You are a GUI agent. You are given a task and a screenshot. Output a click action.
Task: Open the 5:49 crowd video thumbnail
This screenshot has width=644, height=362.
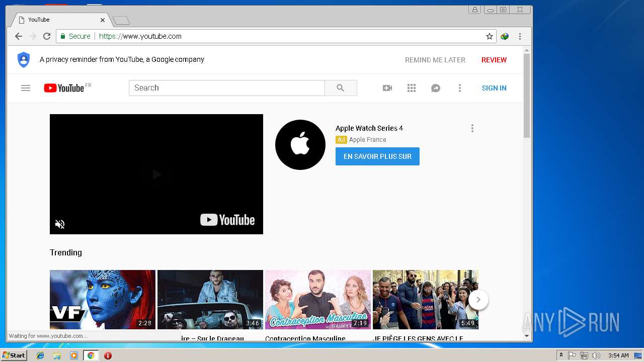coord(426,300)
